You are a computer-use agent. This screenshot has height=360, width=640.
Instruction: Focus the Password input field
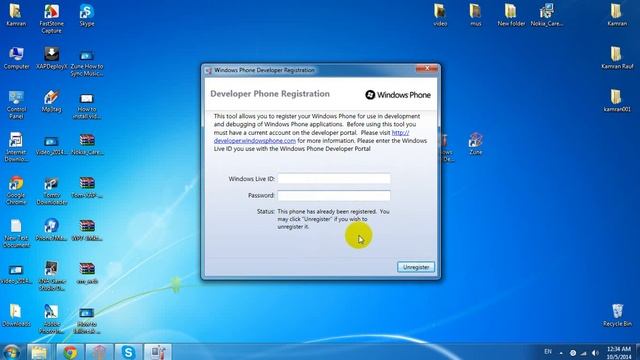pyautogui.click(x=334, y=196)
